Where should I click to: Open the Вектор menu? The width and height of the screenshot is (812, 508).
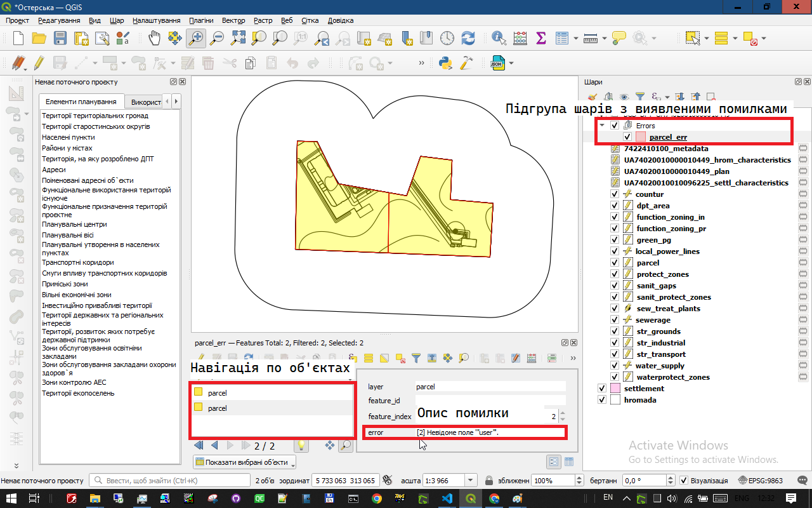(233, 20)
